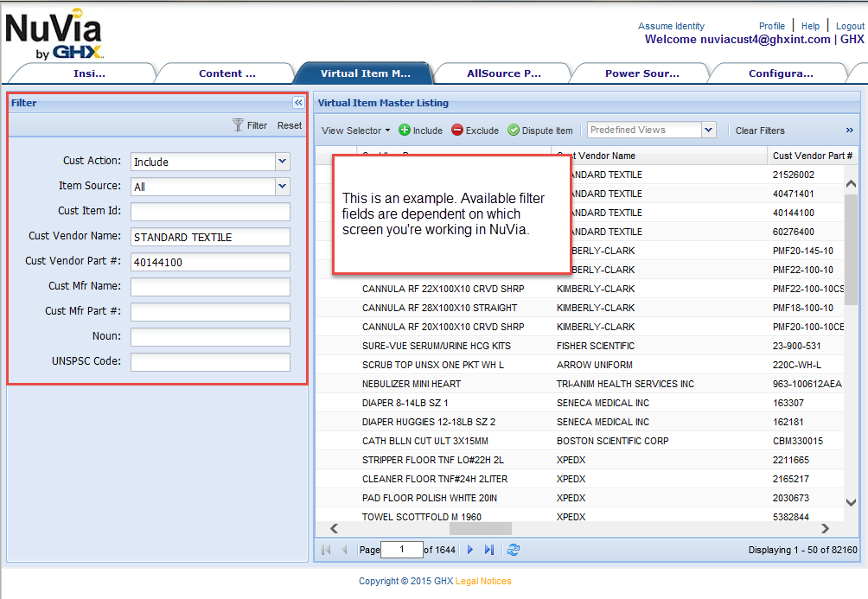The height and width of the screenshot is (599, 868).
Task: Sort by Cust Vendor Part # column header
Action: (813, 156)
